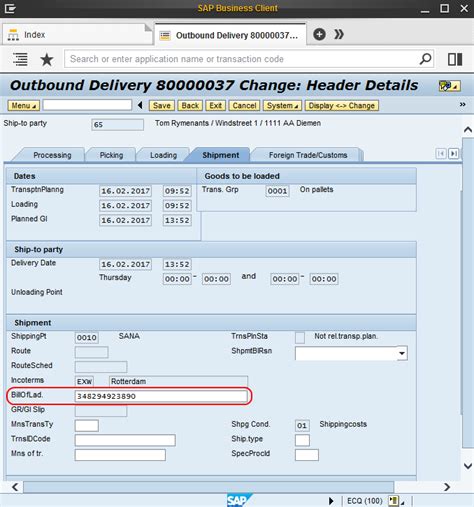The width and height of the screenshot is (474, 507).
Task: Click the Save button
Action: [x=162, y=106]
